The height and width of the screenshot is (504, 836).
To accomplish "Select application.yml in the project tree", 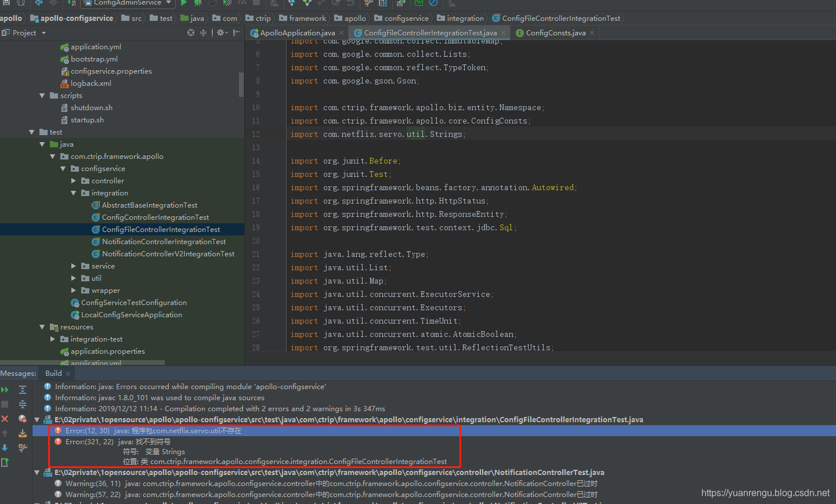I will [x=91, y=47].
